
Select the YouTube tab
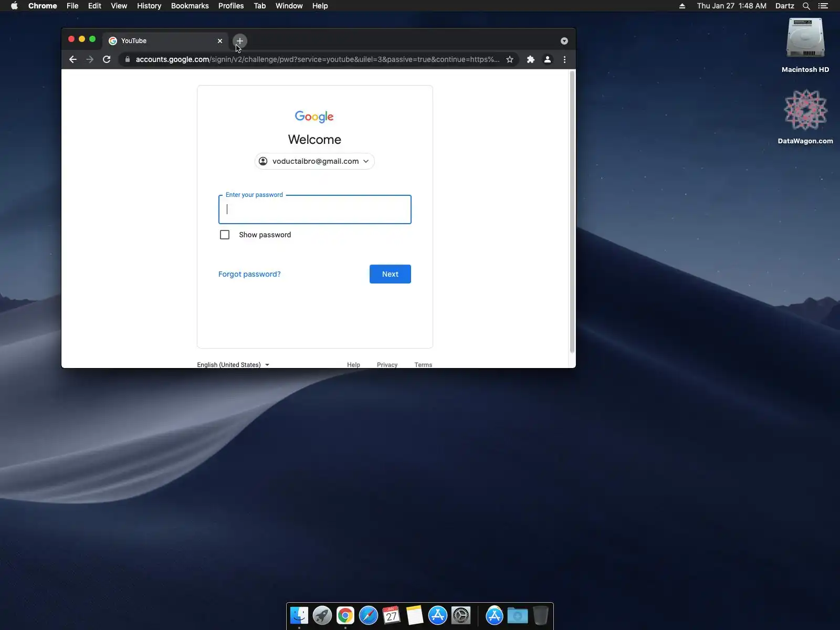click(166, 41)
